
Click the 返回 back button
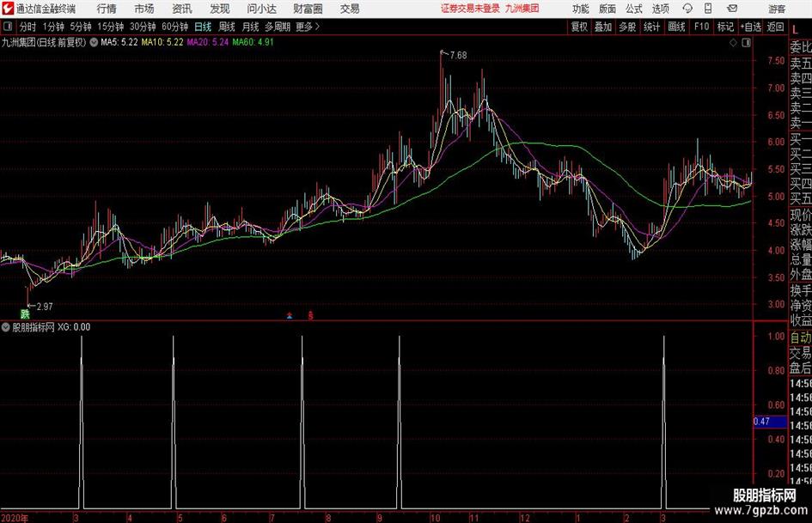(775, 27)
